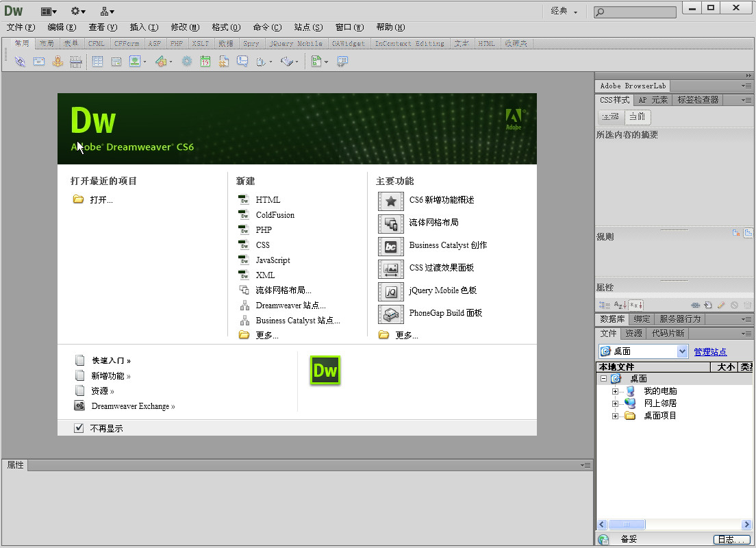
Task: Switch to the AP 元素 panel tab
Action: [653, 100]
